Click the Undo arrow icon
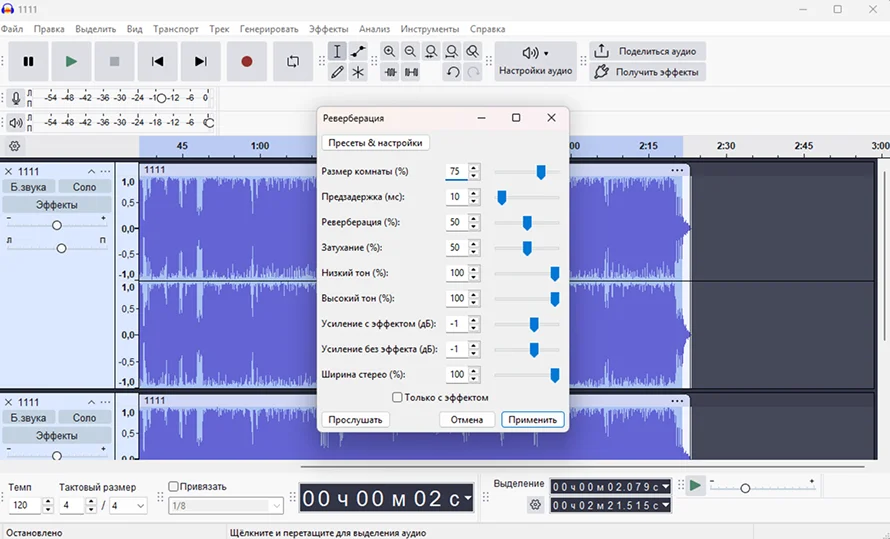 tap(453, 72)
